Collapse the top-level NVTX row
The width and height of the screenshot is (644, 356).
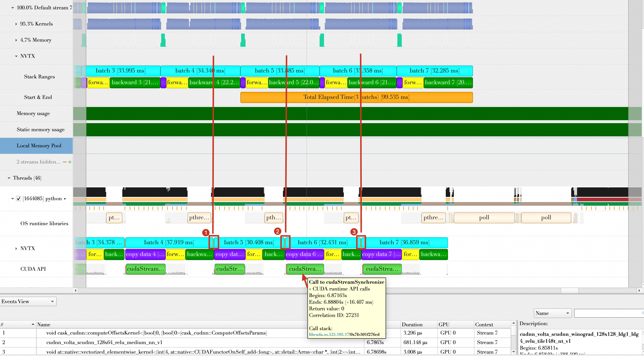coord(16,56)
